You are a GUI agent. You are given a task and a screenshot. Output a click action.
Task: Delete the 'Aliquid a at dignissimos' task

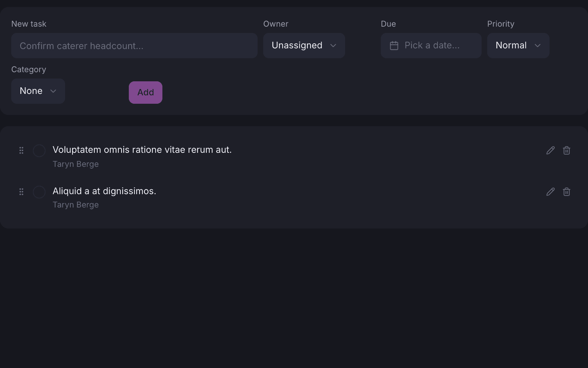tap(567, 192)
